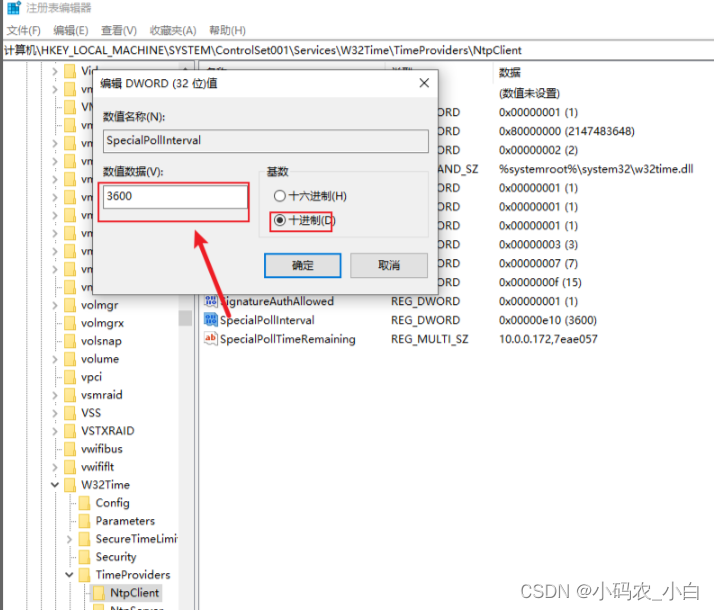Screen dimensions: 714x610
Task: Select the VSTXRAID folder icon
Action: pyautogui.click(x=70, y=430)
